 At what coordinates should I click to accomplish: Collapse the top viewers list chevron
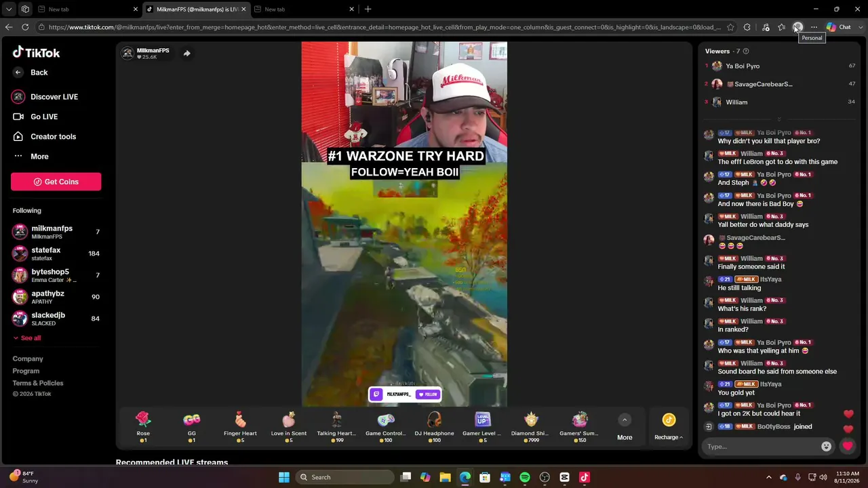coord(779,119)
